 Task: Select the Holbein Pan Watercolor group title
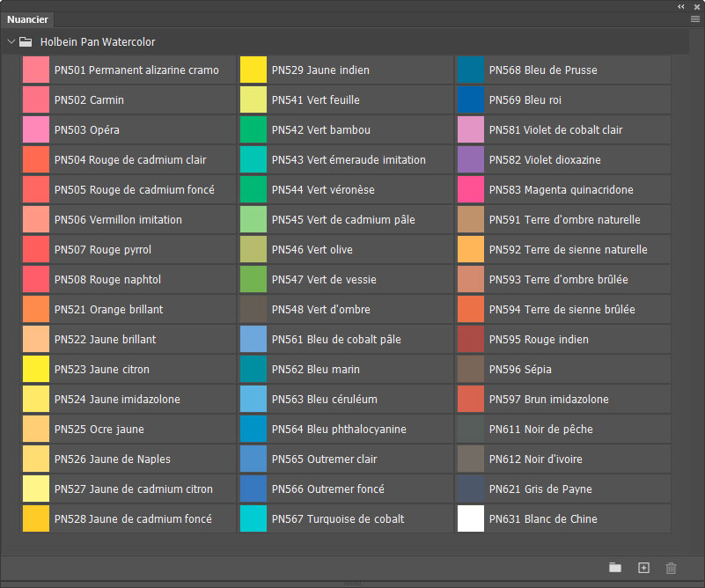(98, 41)
